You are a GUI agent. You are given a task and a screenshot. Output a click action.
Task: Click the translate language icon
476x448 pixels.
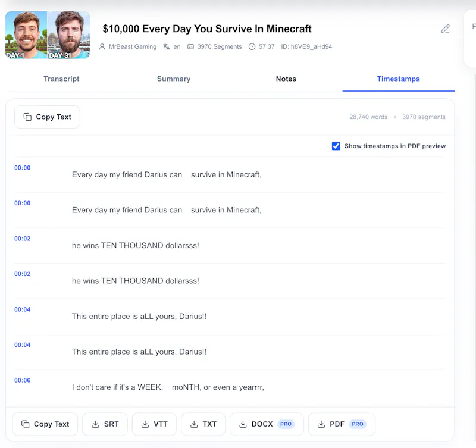point(167,46)
